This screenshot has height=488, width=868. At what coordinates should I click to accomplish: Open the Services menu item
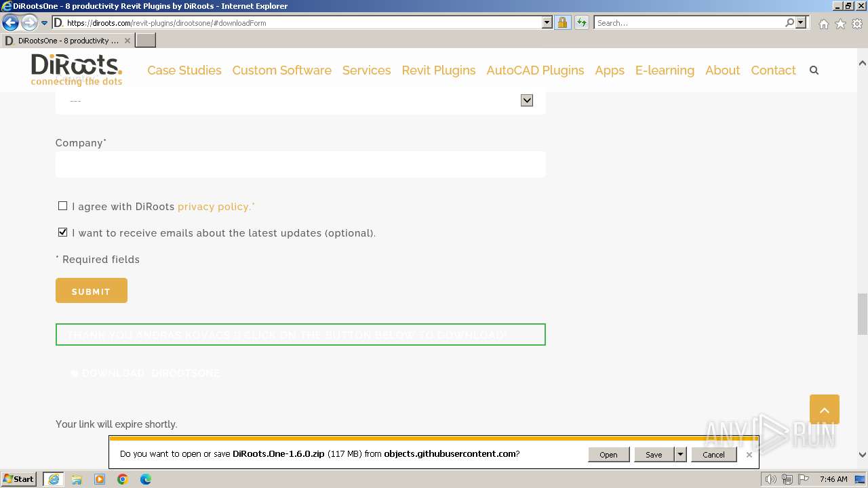366,70
